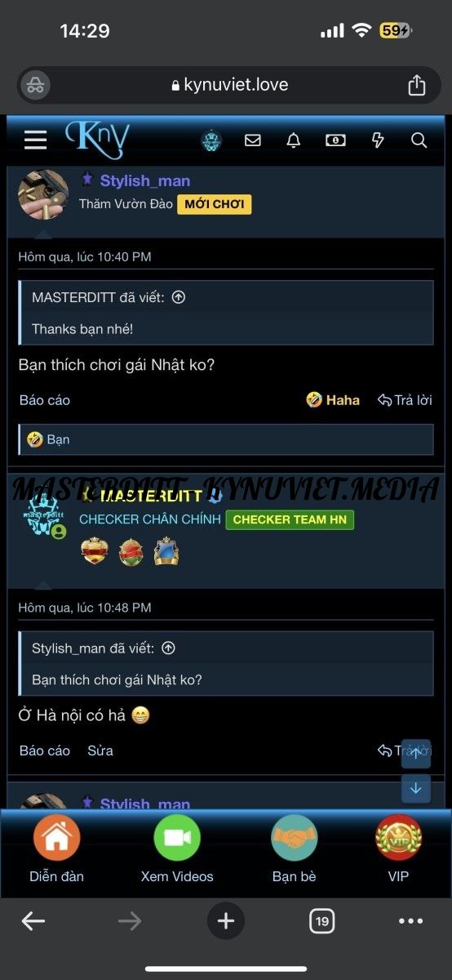Open the envelope messages inbox
The width and height of the screenshot is (452, 980).
253,140
